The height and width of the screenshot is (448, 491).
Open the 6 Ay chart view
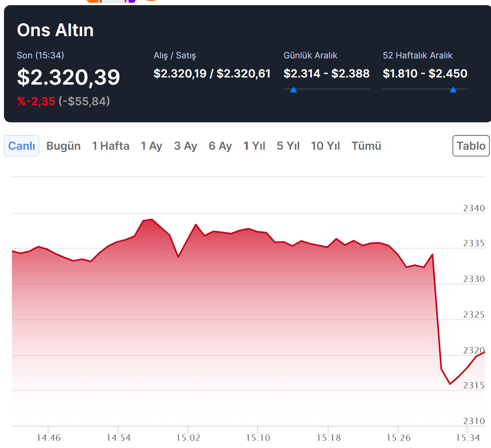click(x=220, y=146)
